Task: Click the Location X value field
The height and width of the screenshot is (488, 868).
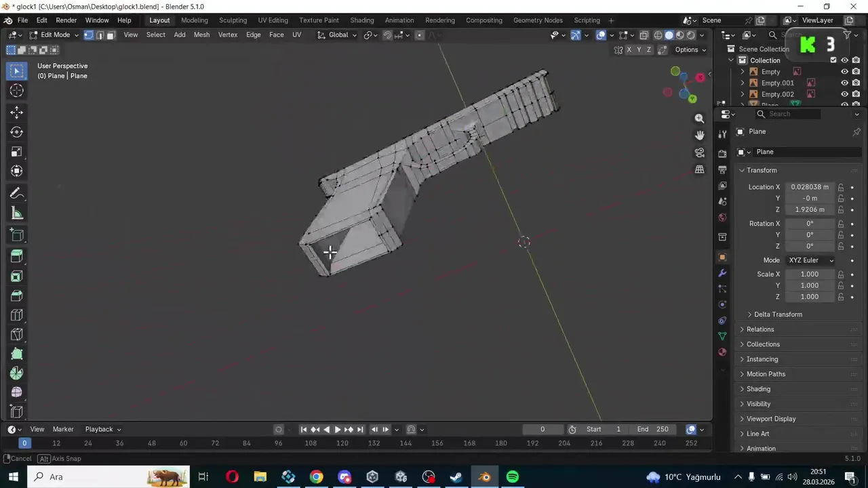Action: [810, 187]
